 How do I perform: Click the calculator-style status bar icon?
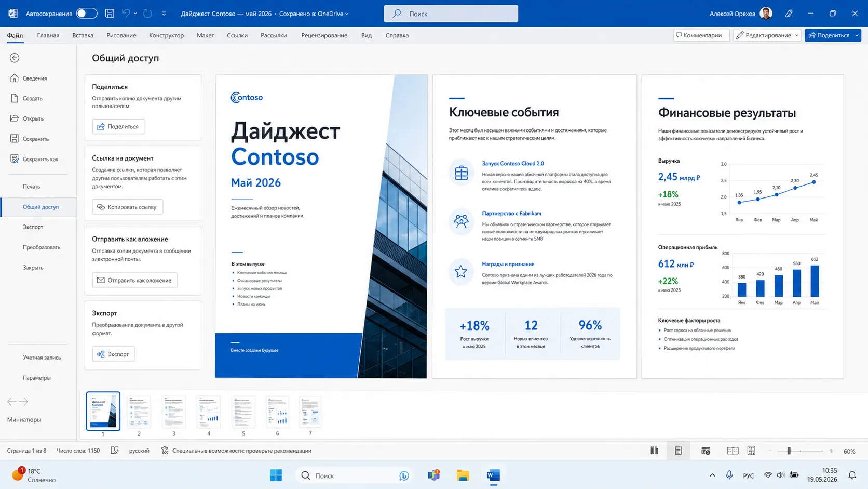[x=751, y=451]
